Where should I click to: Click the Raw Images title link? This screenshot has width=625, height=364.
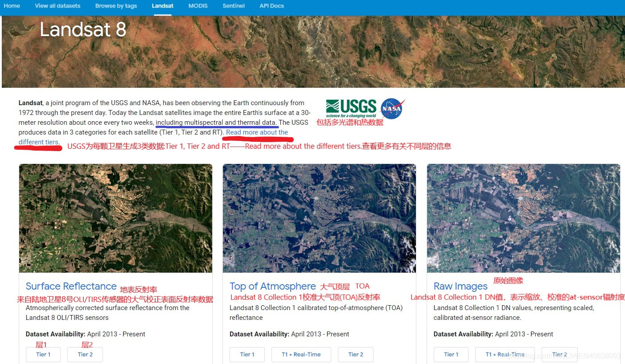pyautogui.click(x=461, y=286)
